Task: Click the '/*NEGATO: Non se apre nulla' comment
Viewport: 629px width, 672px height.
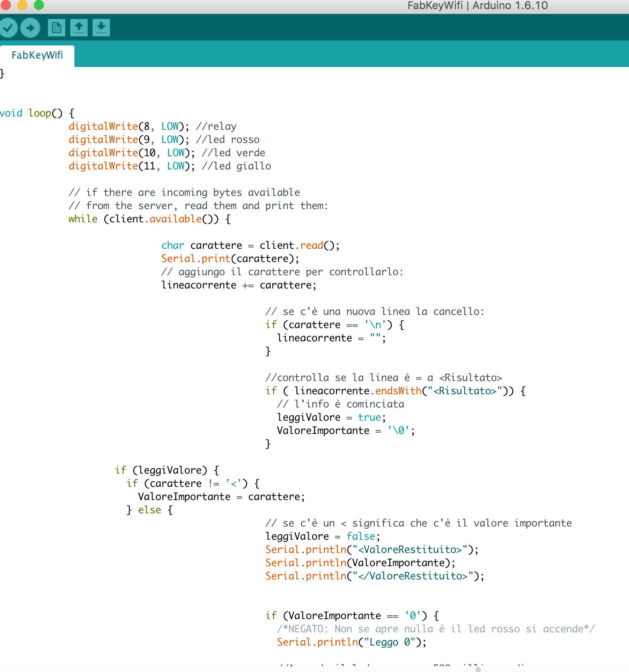Action: point(436,629)
